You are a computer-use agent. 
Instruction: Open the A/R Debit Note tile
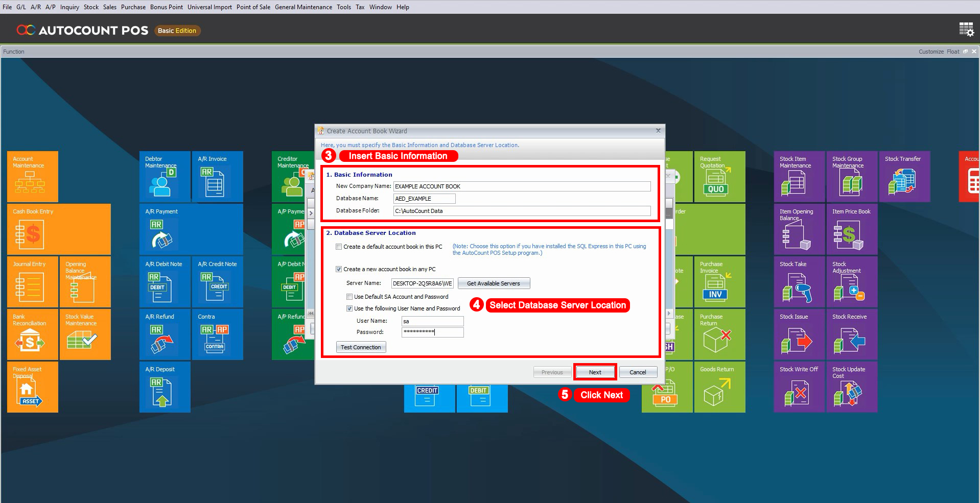165,282
